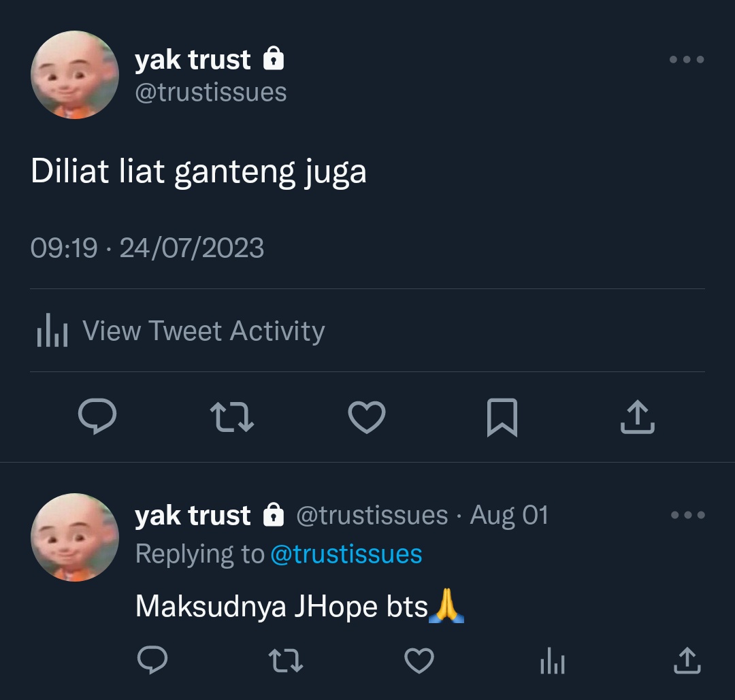This screenshot has height=700, width=735.
Task: Open View Tweet Activity
Action: click(181, 331)
